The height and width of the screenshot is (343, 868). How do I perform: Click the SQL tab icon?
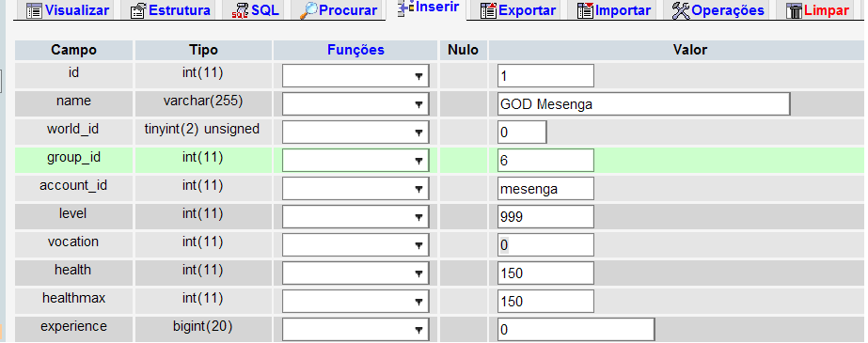[240, 10]
